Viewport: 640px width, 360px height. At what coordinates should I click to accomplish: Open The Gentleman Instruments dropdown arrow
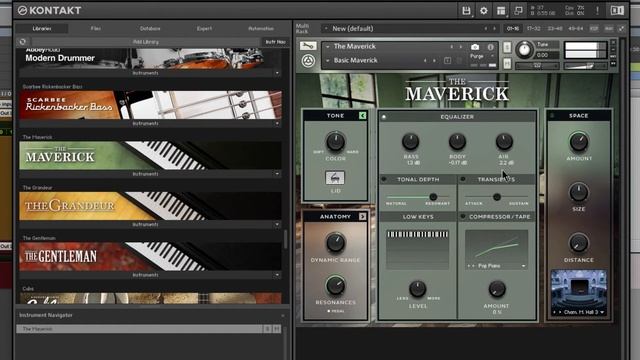277,275
